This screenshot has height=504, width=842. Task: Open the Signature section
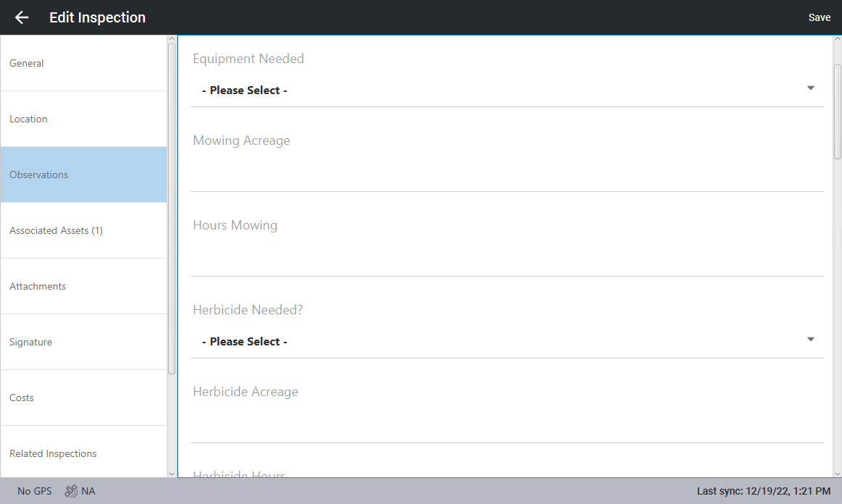click(x=83, y=342)
